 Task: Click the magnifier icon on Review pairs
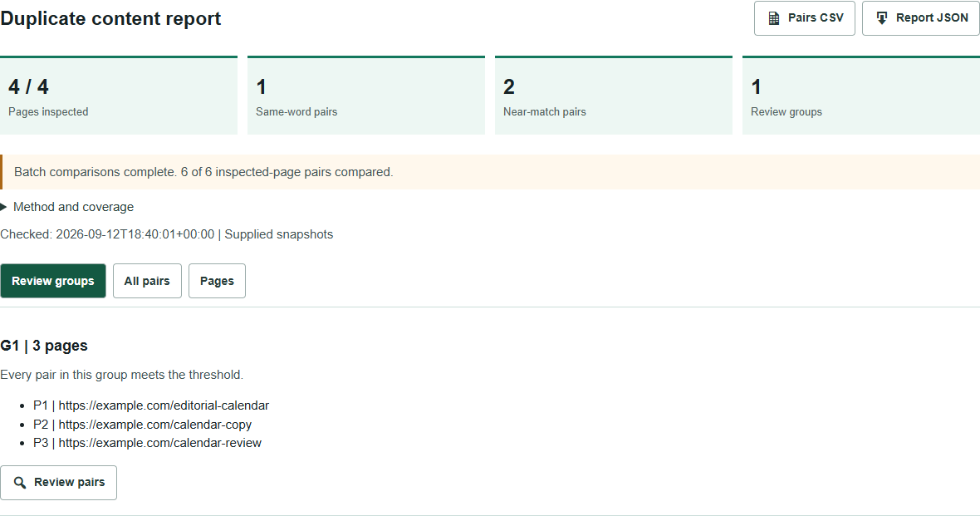tap(20, 483)
